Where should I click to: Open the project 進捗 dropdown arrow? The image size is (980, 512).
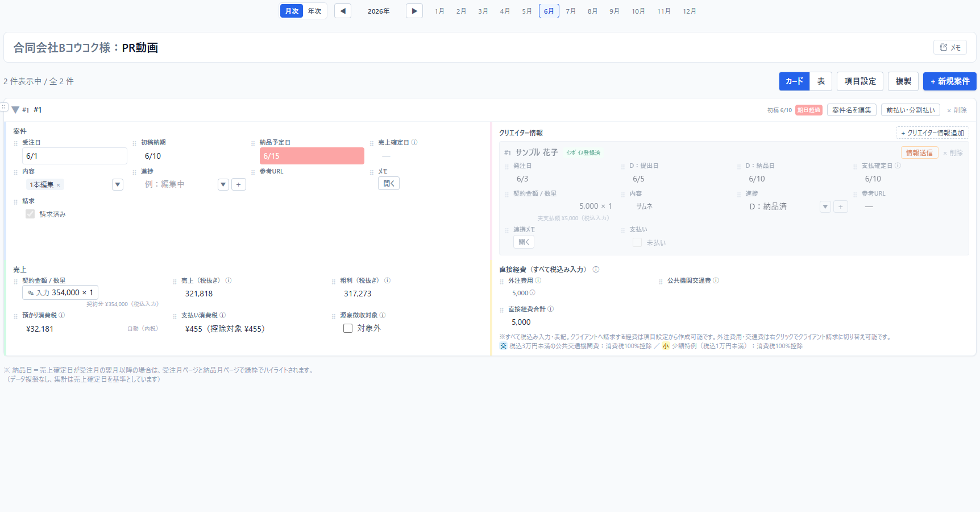pyautogui.click(x=223, y=184)
